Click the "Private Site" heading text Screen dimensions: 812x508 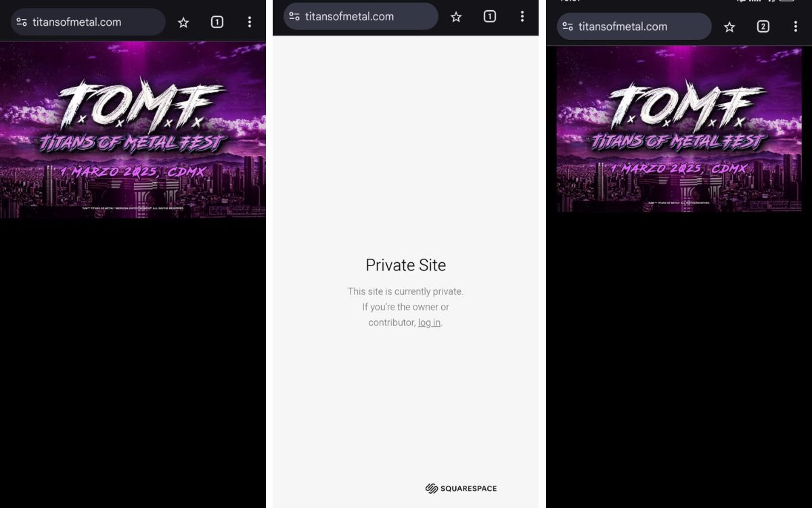tap(406, 265)
